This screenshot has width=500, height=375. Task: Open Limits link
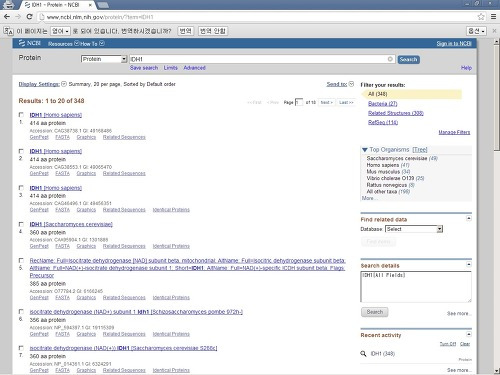170,68
